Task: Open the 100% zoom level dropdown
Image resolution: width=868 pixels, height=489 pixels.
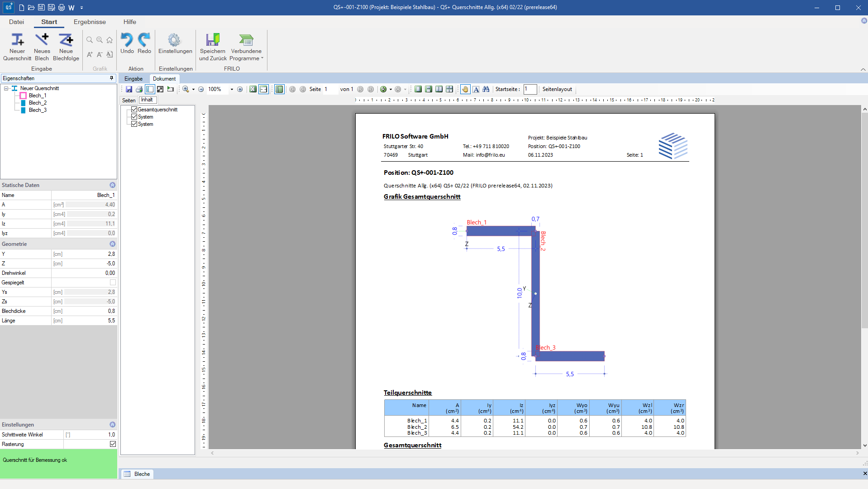Action: [x=232, y=89]
